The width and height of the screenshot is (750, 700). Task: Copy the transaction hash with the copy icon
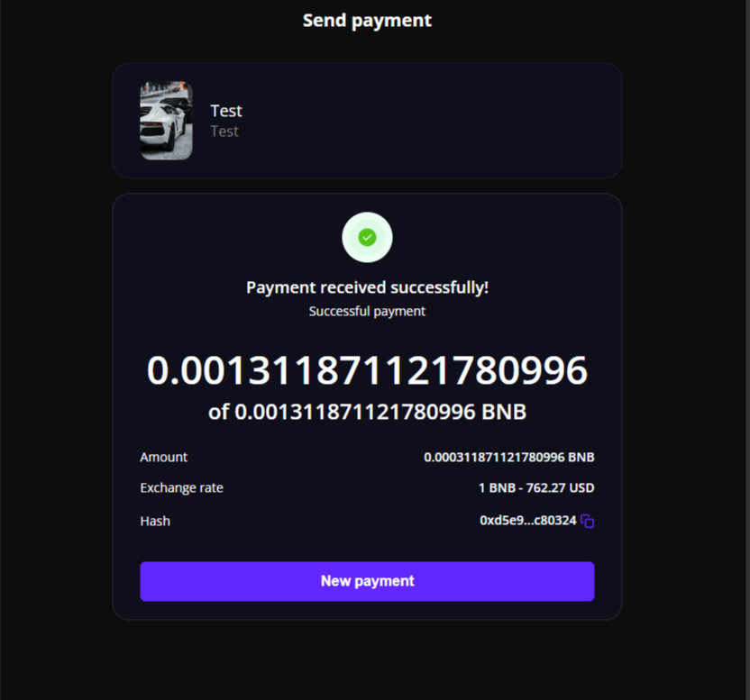pyautogui.click(x=588, y=521)
